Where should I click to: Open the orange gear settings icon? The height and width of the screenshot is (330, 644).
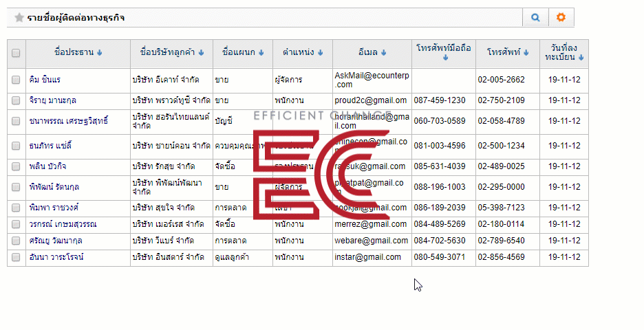[x=561, y=17]
